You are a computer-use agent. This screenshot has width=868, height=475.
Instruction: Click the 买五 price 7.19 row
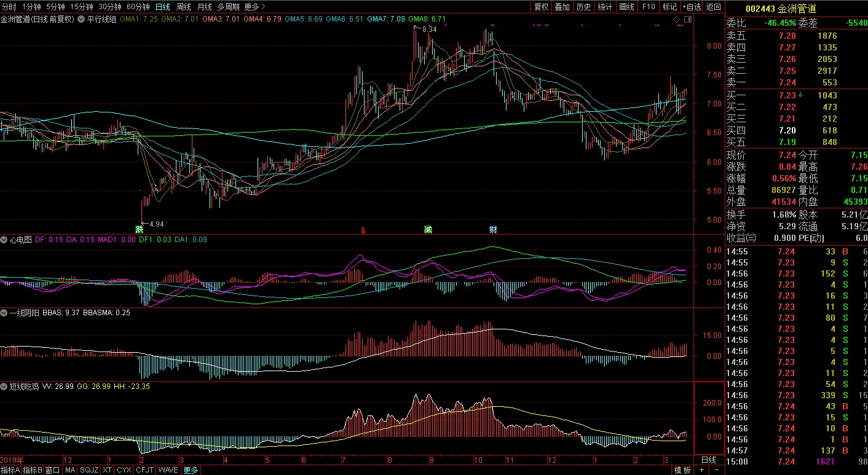[797, 142]
